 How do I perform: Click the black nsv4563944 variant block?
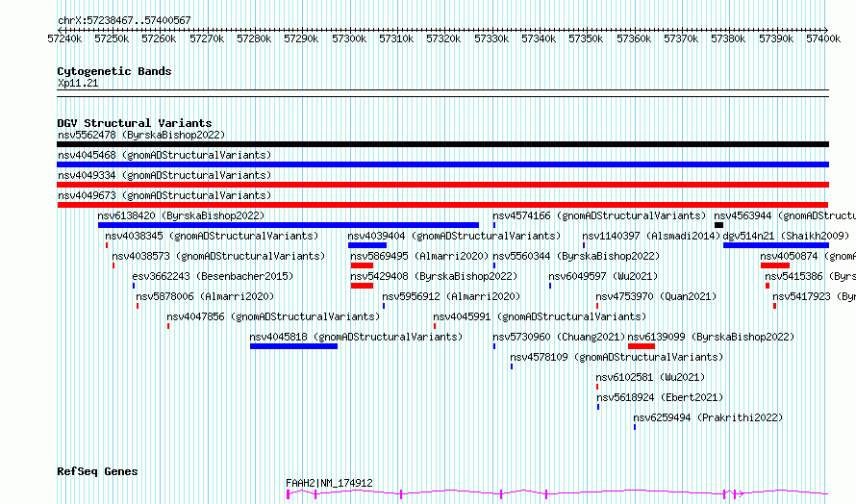719,225
